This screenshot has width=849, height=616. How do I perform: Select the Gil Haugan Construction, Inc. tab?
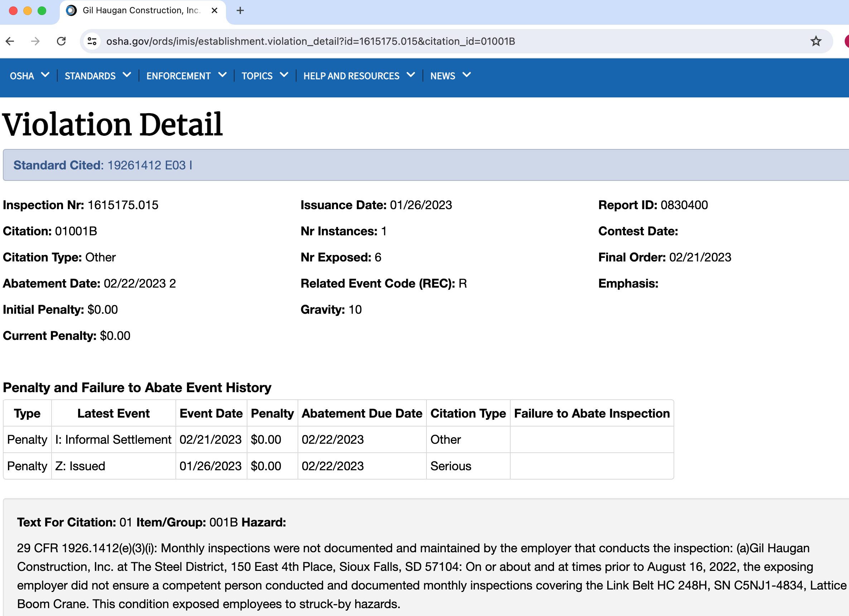pos(142,11)
